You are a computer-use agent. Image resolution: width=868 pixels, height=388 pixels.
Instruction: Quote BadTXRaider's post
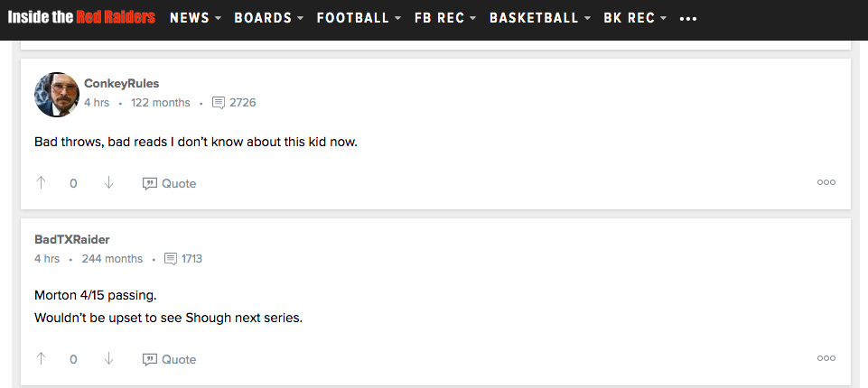170,359
